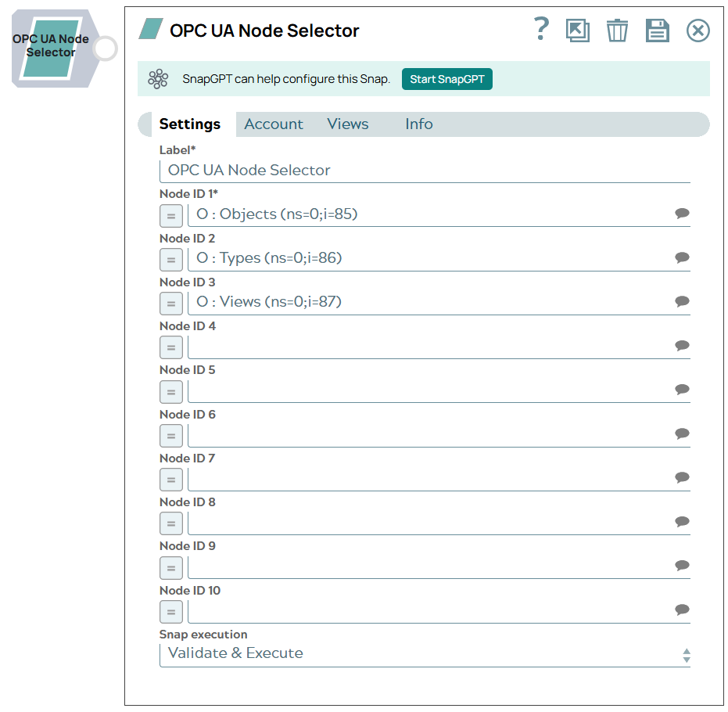Close the OPC UA Node Selector dialog
The height and width of the screenshot is (712, 728).
point(697,30)
